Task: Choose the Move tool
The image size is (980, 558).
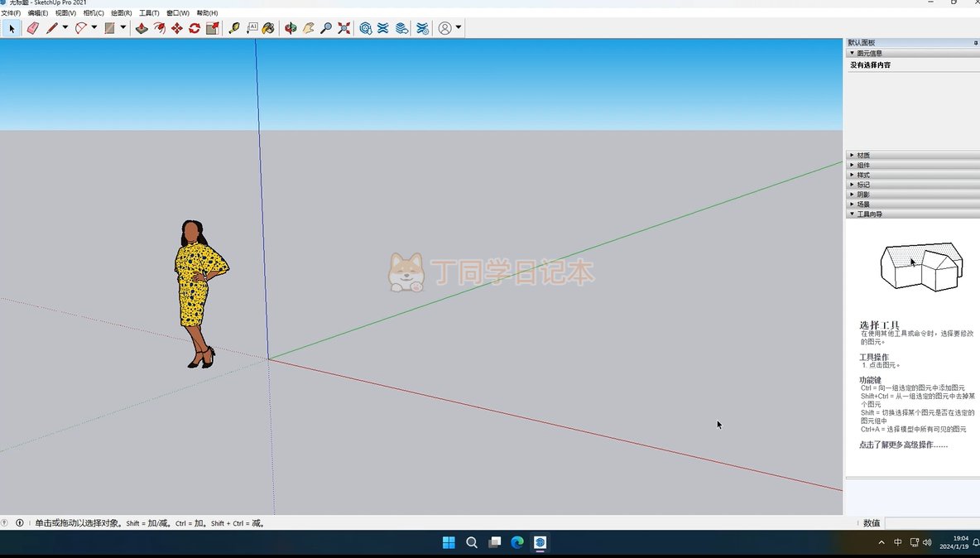Action: (x=176, y=28)
